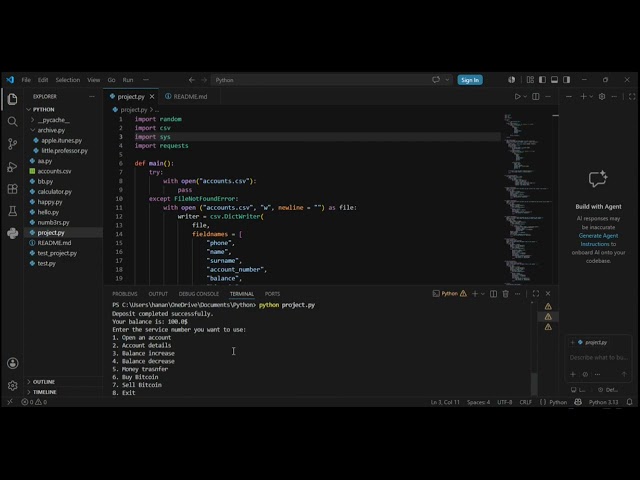This screenshot has height=480, width=640.
Task: Expand the __pycache__ folder
Action: coord(53,120)
